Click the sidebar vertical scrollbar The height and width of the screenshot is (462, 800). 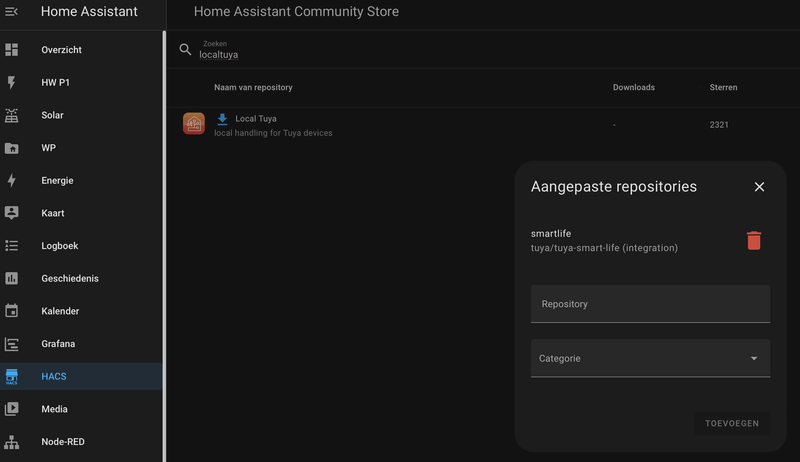[x=164, y=246]
